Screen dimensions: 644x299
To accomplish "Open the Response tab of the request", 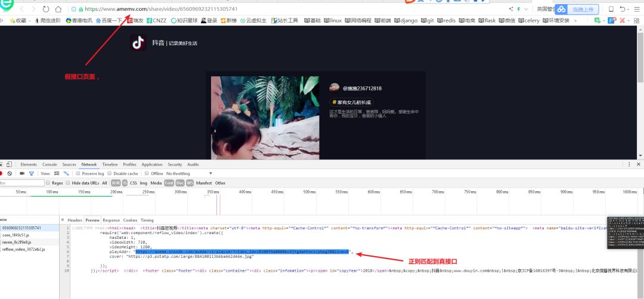I will click(x=112, y=220).
